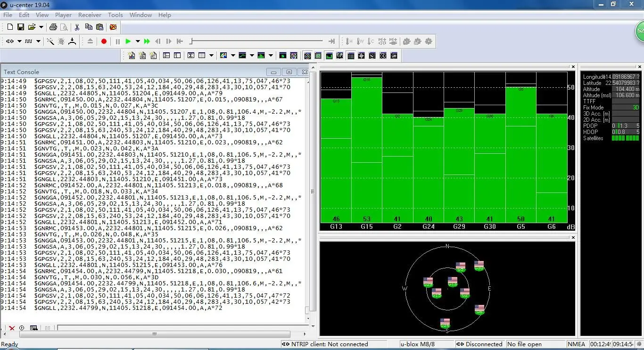Click the receiver connection plug icon

point(9,42)
